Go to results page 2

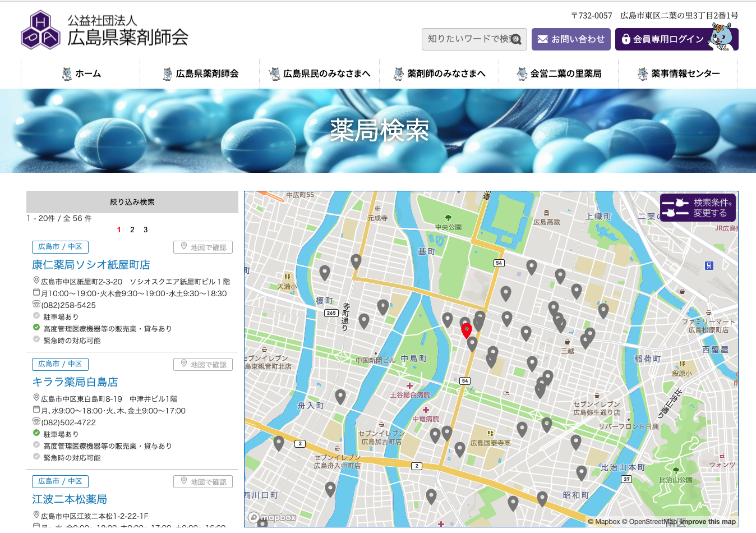click(x=132, y=229)
